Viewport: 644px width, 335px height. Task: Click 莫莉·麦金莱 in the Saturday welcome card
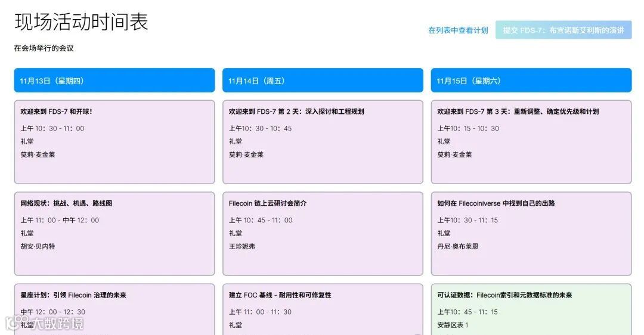454,155
